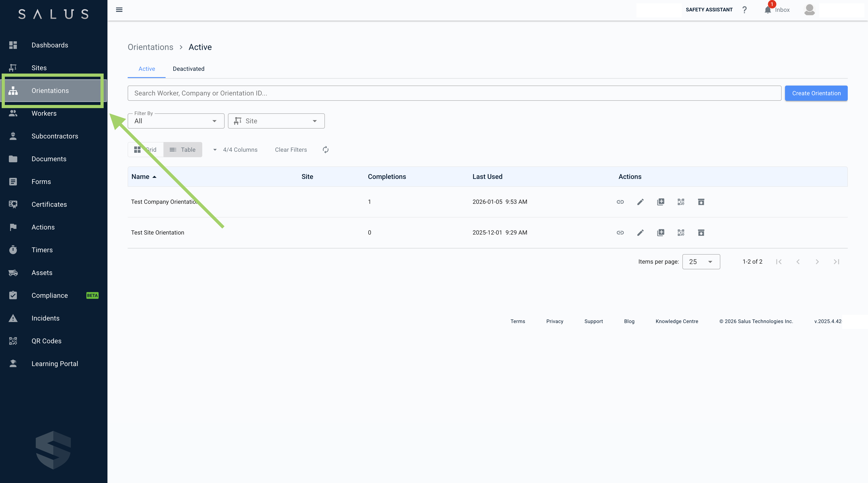This screenshot has height=483, width=868.
Task: Click edit pencil for Test Site Orientation
Action: 640,233
